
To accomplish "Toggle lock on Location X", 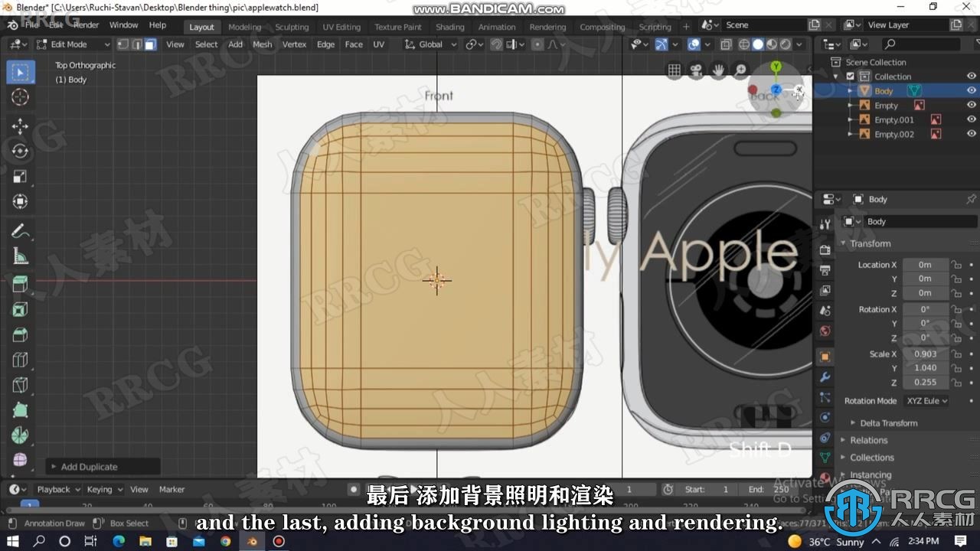I will tap(955, 265).
